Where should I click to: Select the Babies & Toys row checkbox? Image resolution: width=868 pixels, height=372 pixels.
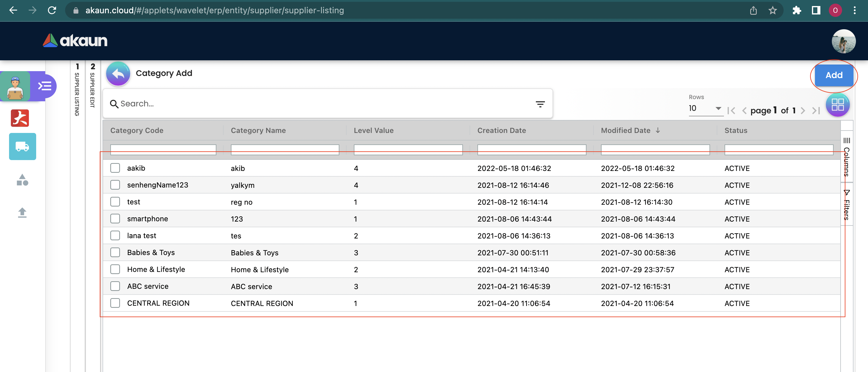point(115,252)
